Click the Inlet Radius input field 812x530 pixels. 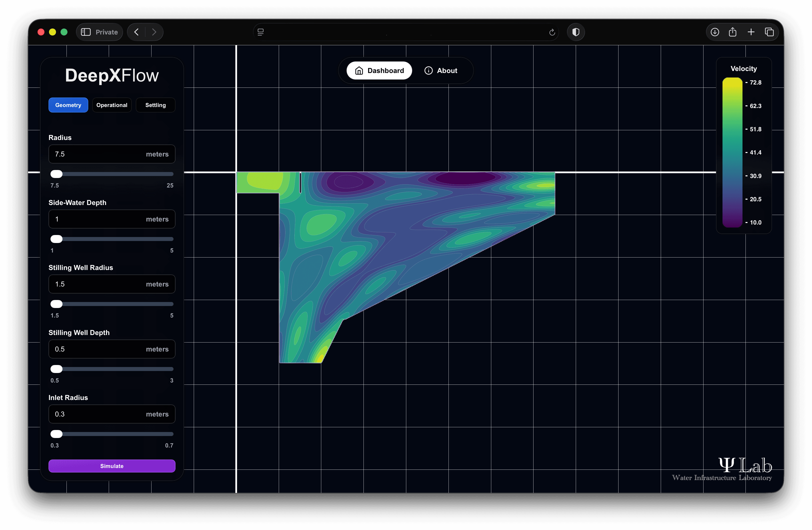pos(112,414)
